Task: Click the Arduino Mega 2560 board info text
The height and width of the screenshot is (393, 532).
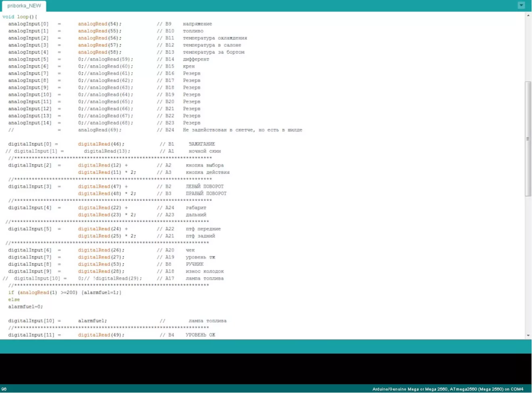Action: [x=447, y=389]
